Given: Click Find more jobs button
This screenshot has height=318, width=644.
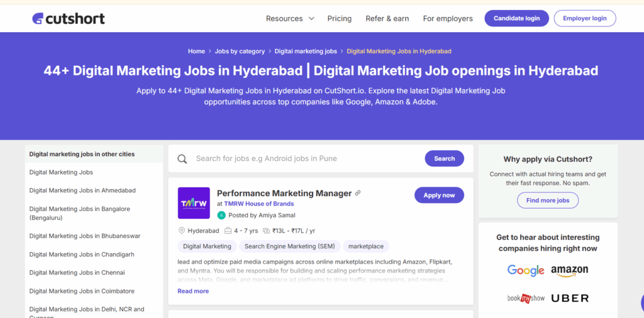Looking at the screenshot, I should [x=548, y=200].
